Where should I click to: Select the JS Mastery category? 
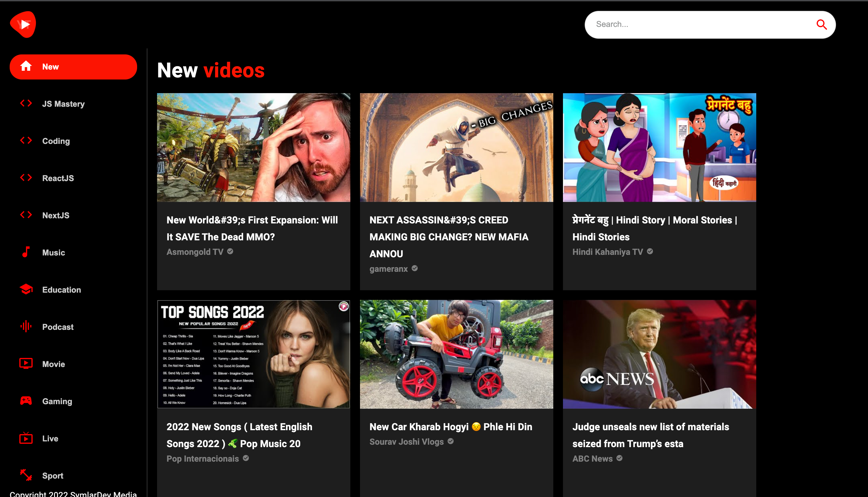point(73,104)
